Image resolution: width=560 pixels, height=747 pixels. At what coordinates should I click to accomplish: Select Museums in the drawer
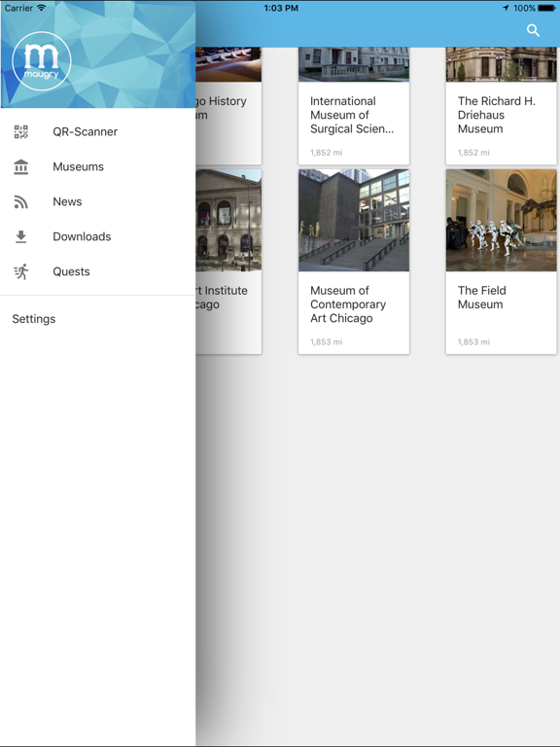[x=97, y=166]
